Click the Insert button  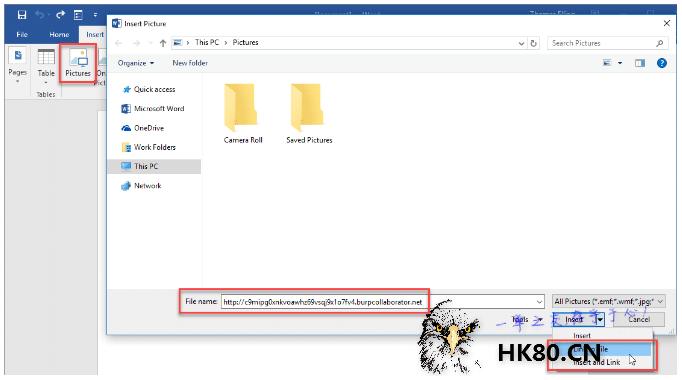(x=574, y=320)
